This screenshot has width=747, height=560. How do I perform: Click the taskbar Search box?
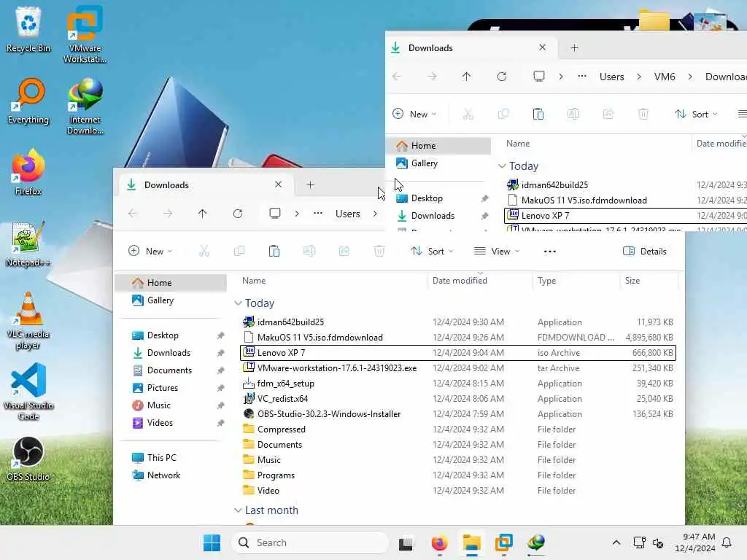coord(309,542)
